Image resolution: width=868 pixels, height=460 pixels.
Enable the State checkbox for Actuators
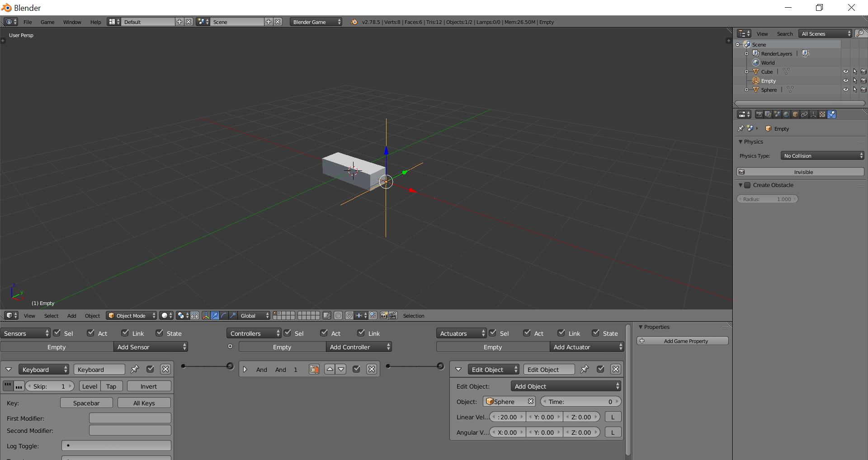tap(595, 333)
